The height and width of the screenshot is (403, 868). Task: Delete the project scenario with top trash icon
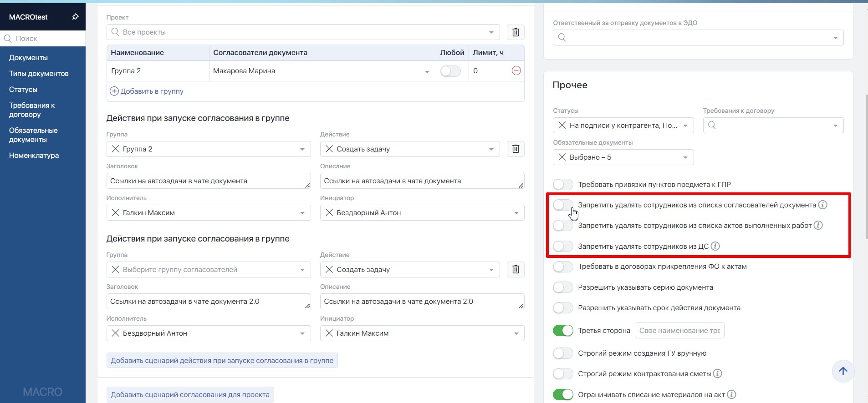point(516,32)
